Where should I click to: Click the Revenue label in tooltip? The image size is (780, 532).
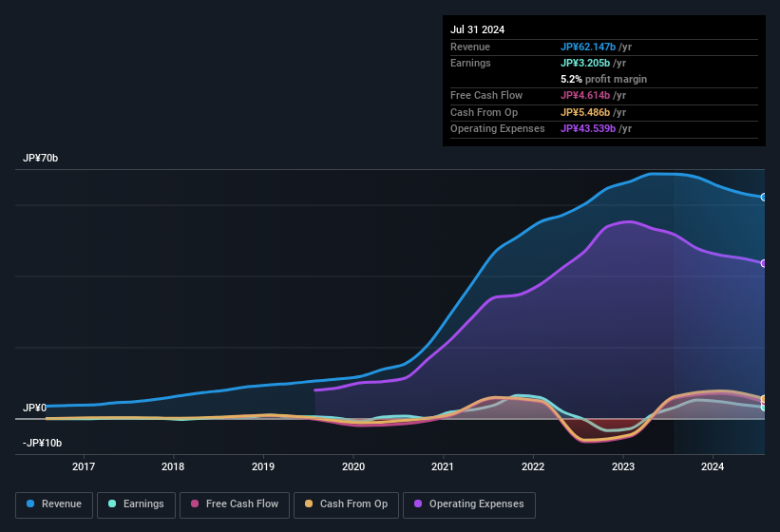[x=470, y=47]
